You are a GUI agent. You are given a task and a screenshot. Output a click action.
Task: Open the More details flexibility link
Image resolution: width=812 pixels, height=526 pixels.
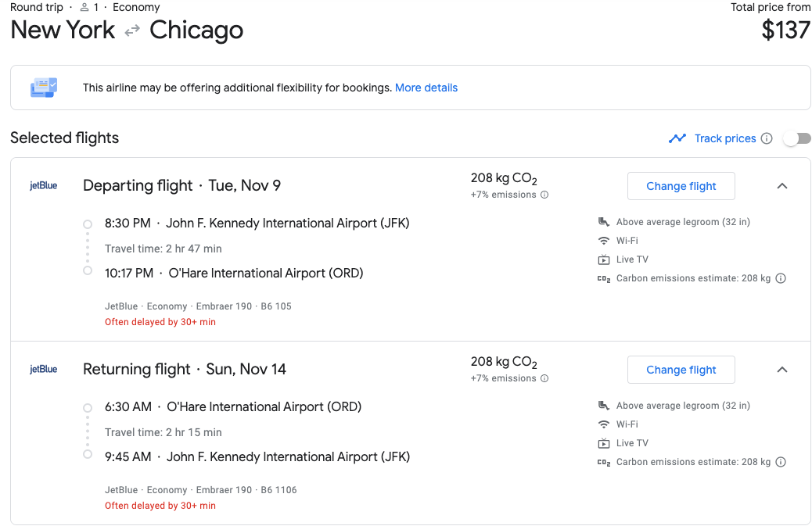coord(426,88)
